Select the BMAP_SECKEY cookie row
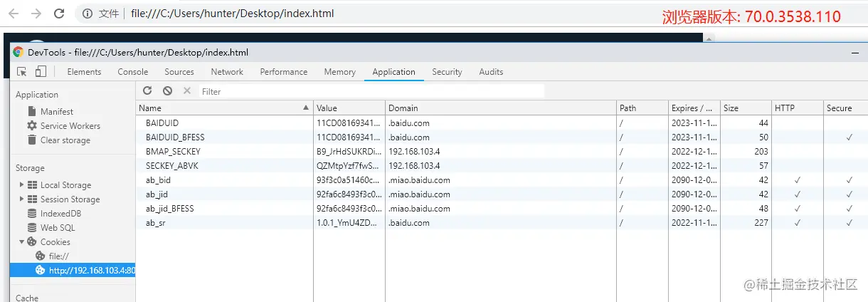 tap(173, 152)
